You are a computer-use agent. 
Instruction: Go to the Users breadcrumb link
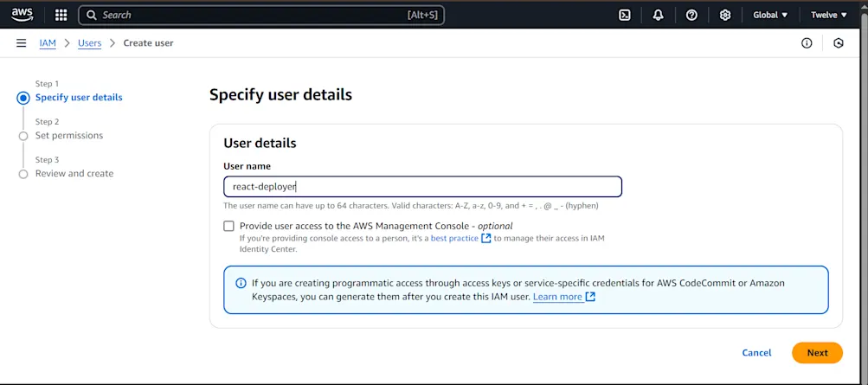point(90,43)
